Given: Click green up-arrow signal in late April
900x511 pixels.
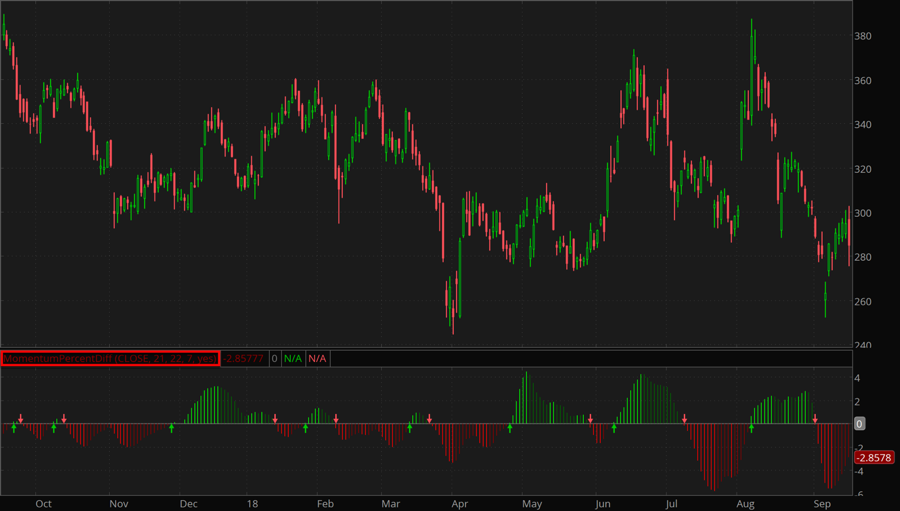Looking at the screenshot, I should coord(510,428).
